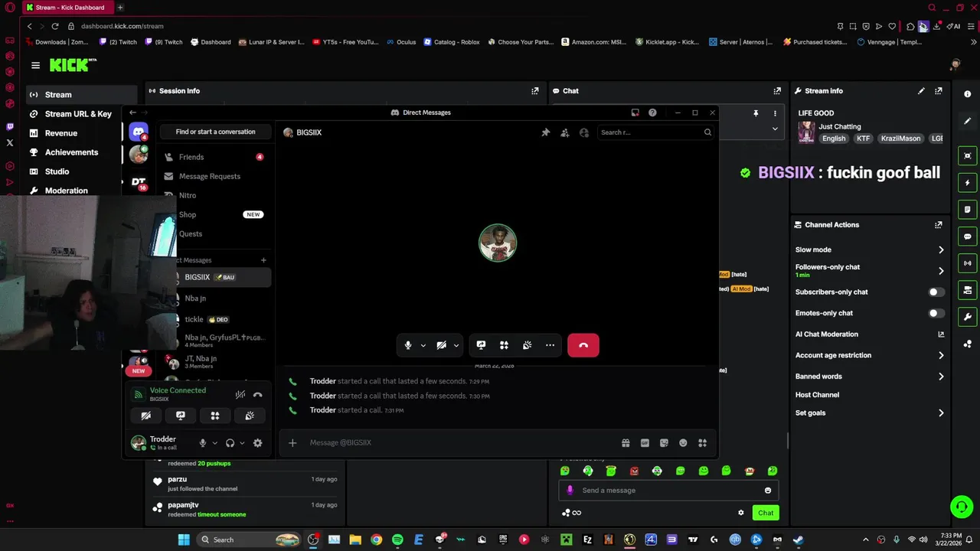Open the Friends page in Discord
Screen dimensions: 980x551
click(x=214, y=157)
